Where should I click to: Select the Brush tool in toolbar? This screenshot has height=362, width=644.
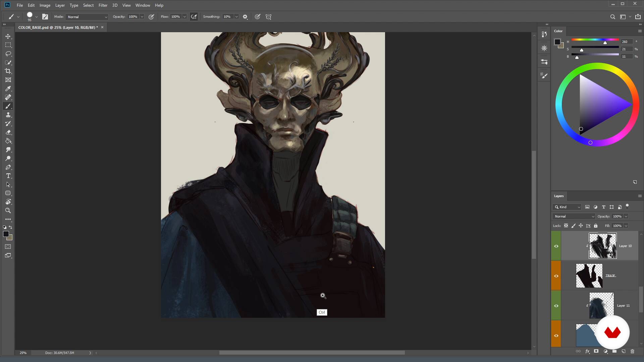pos(8,106)
